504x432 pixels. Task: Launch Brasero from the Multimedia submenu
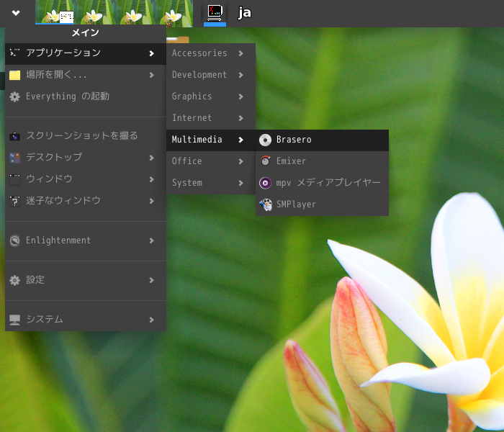322,140
